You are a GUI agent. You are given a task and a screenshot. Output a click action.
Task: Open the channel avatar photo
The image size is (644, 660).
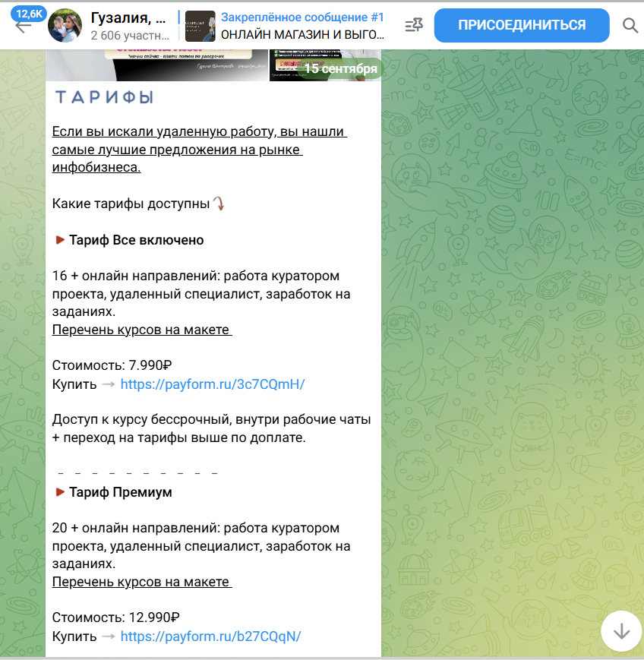tap(65, 25)
